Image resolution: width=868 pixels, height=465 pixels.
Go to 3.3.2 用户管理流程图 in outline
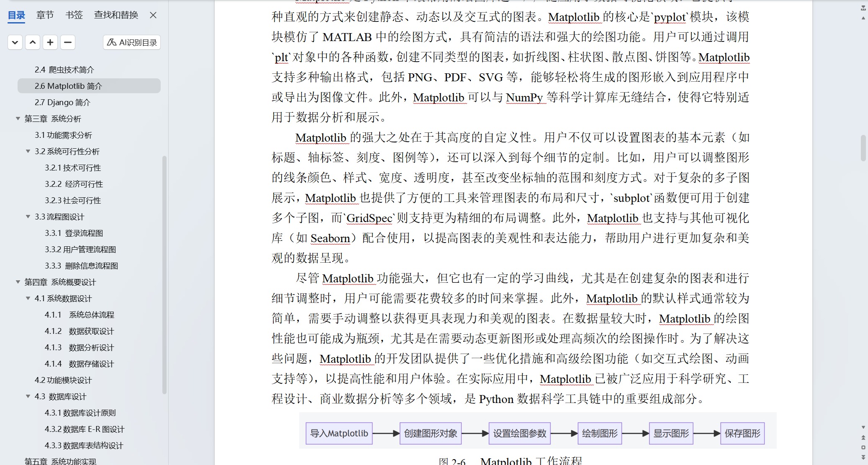pos(80,249)
